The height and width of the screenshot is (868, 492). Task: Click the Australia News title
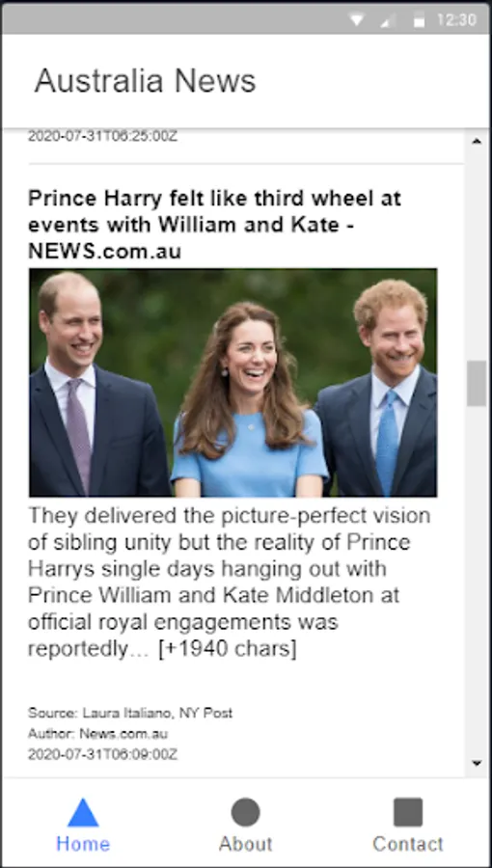(145, 81)
